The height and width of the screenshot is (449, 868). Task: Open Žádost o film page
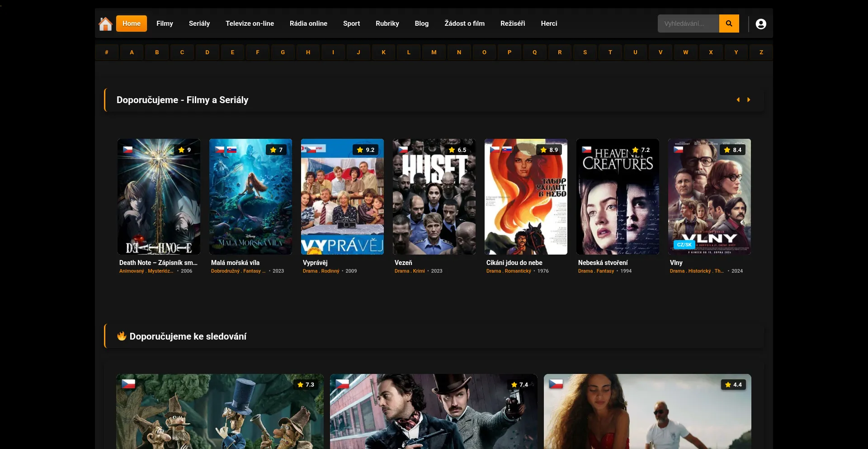(464, 24)
